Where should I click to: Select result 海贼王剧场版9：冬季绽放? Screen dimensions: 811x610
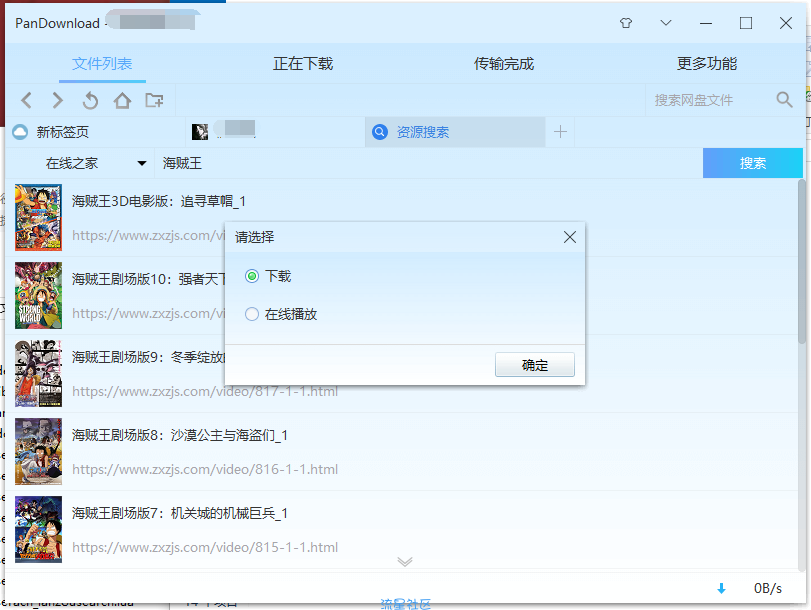pyautogui.click(x=147, y=357)
